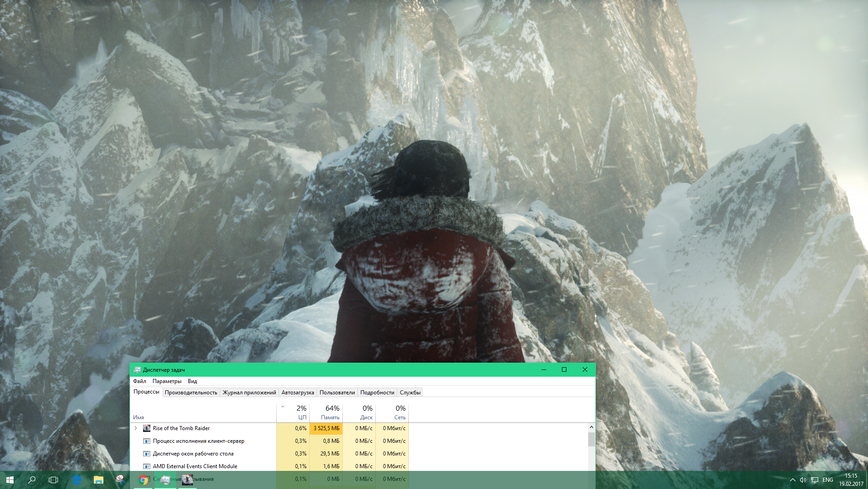Open taskbar Search magnifier
868x489 pixels.
coord(32,480)
